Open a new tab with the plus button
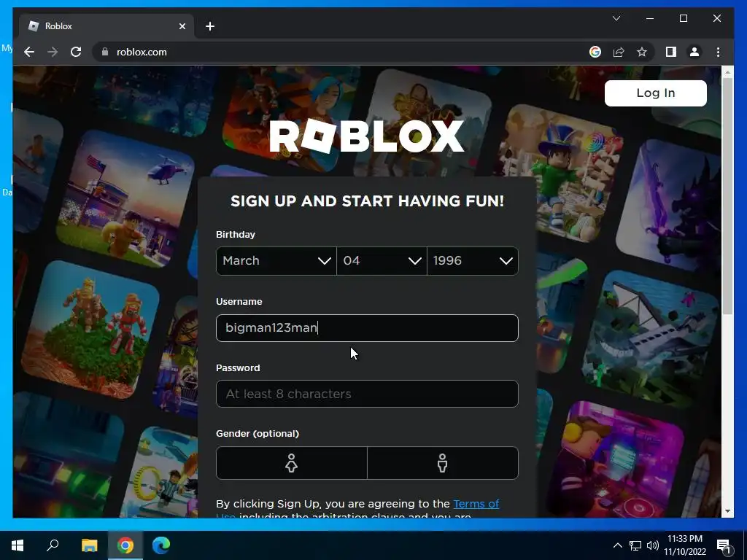This screenshot has height=560, width=747. (x=210, y=26)
